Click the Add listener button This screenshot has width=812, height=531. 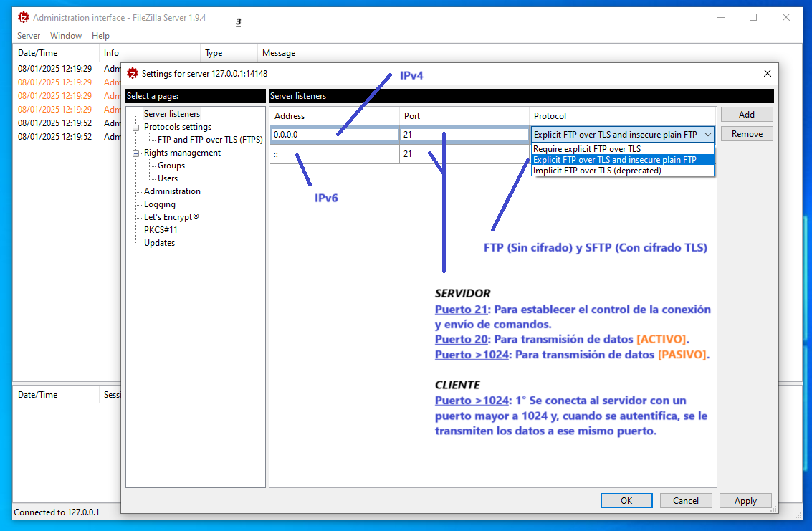click(x=746, y=115)
